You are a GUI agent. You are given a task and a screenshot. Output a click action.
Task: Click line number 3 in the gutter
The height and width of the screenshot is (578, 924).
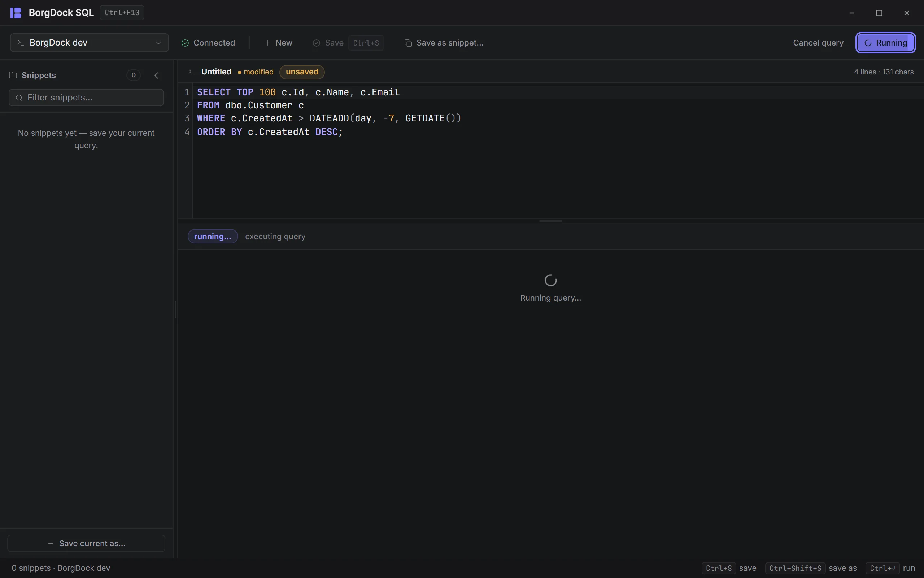187,118
